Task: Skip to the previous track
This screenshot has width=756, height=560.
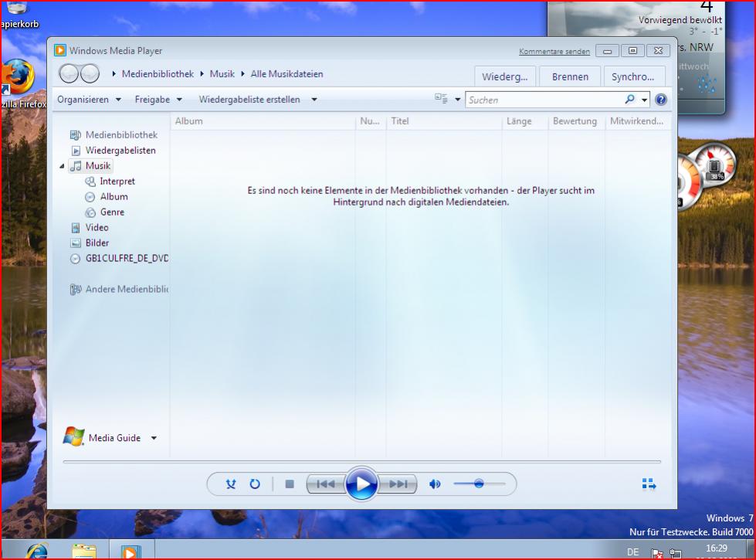Action: click(x=326, y=484)
